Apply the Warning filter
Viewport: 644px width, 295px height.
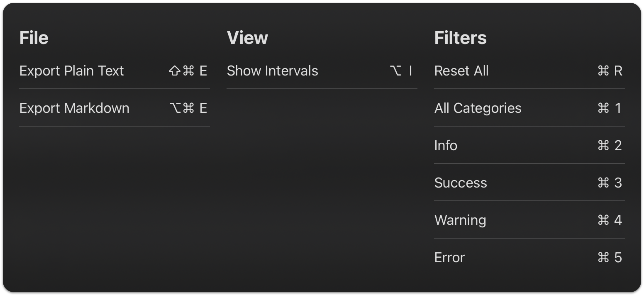(x=460, y=220)
